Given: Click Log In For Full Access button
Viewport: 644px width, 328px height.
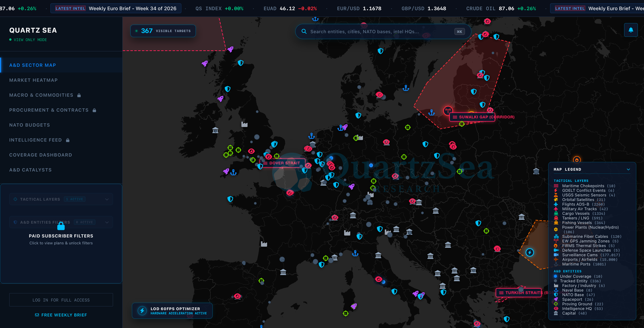Looking at the screenshot, I should pyautogui.click(x=61, y=300).
